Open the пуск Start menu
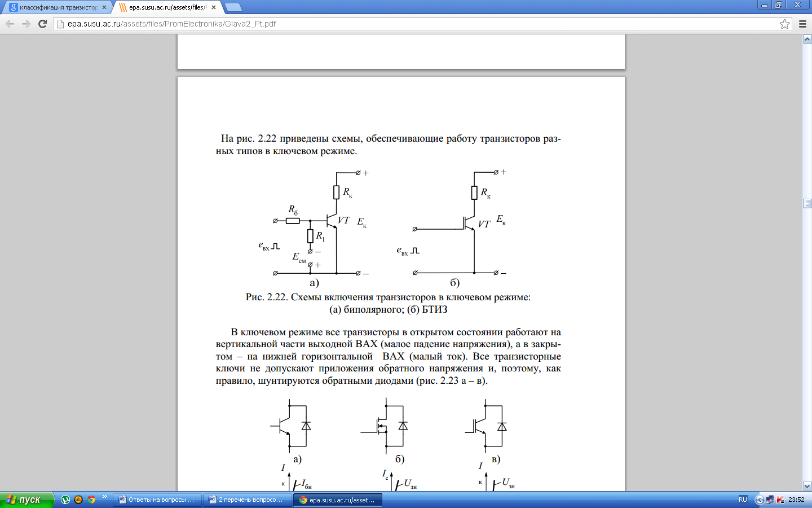Image resolution: width=812 pixels, height=508 pixels. pyautogui.click(x=27, y=500)
